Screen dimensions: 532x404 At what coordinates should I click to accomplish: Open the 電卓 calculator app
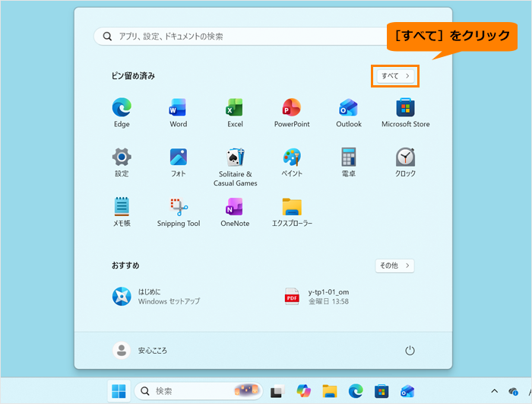(348, 162)
